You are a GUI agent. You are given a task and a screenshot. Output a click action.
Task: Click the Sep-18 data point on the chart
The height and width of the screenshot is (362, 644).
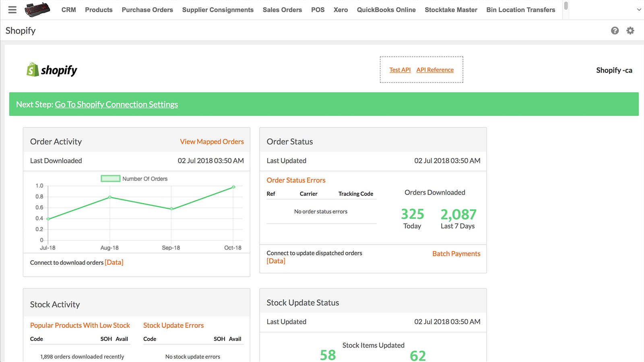tap(171, 209)
